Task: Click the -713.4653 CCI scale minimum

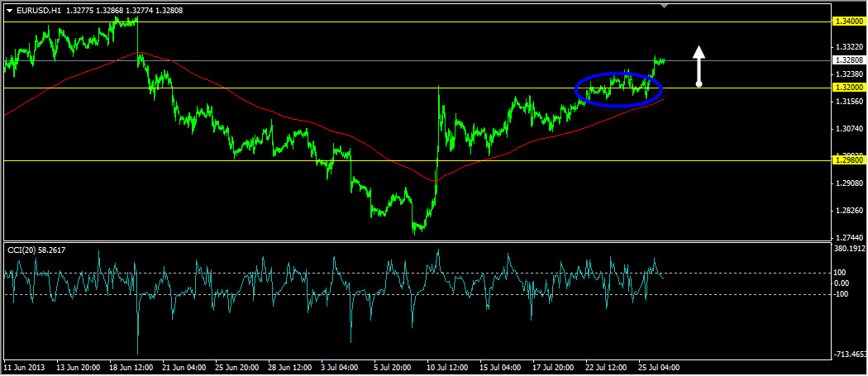Action: (851, 354)
